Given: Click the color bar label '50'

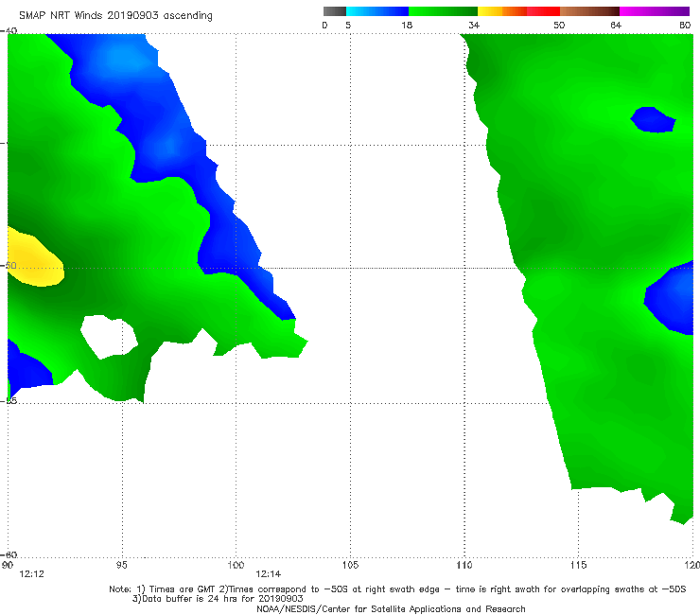Looking at the screenshot, I should 559,25.
